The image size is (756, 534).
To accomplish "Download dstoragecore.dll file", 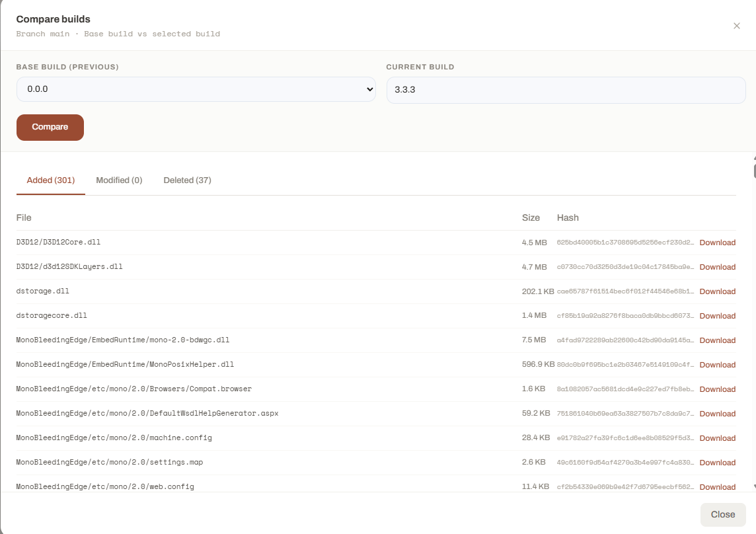I will (x=718, y=316).
